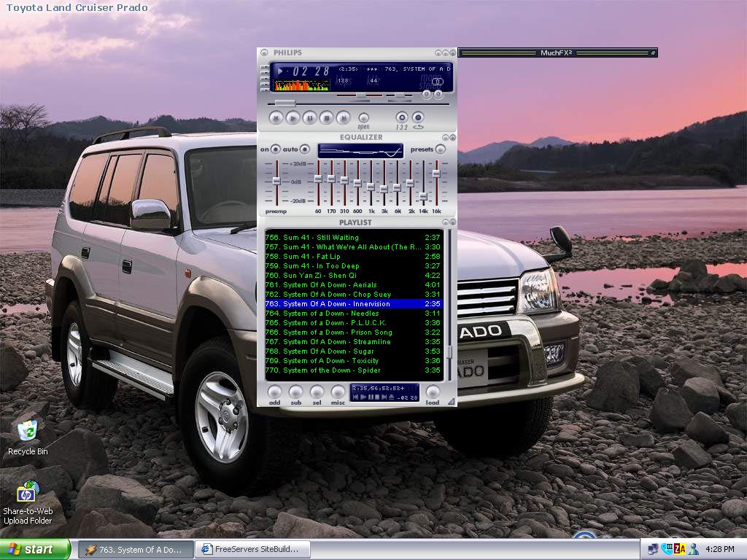Screen dimensions: 747x560
Task: Click the playlist vertical scrollbar handle
Action: (449, 352)
